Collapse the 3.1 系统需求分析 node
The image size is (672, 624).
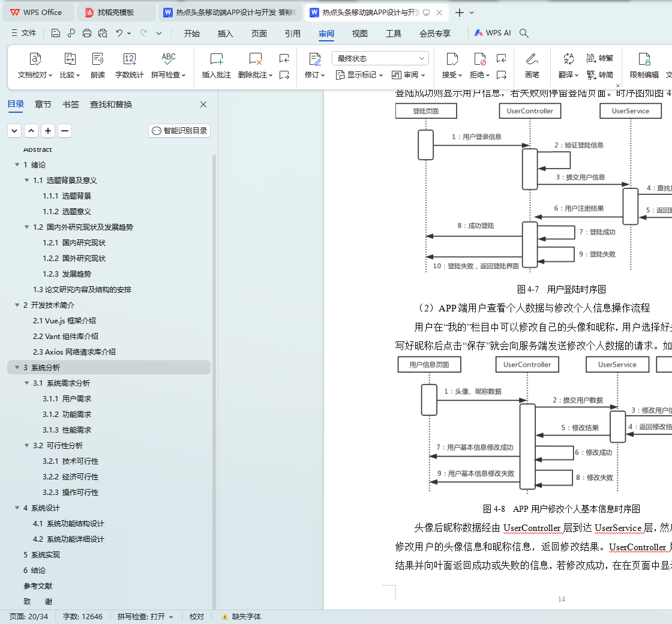26,383
